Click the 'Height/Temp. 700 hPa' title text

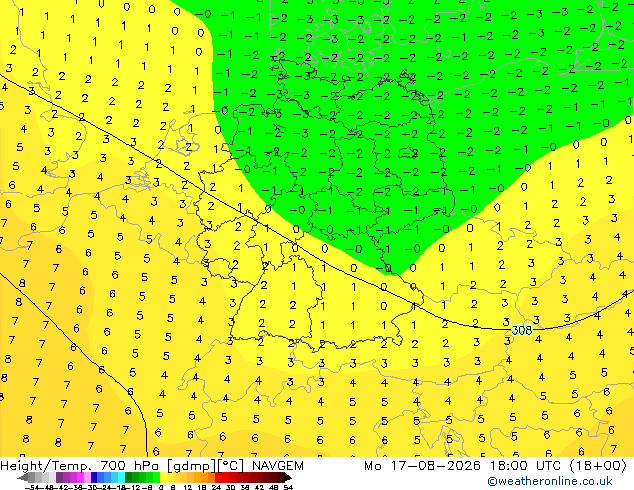coord(81,466)
